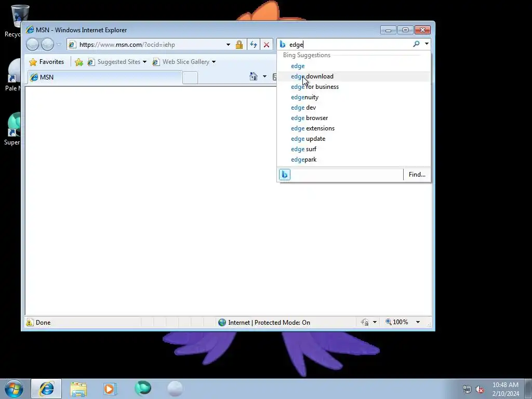Select the "edgenuity" suggestion
Viewport: 532px width, 399px height.
pos(354,97)
